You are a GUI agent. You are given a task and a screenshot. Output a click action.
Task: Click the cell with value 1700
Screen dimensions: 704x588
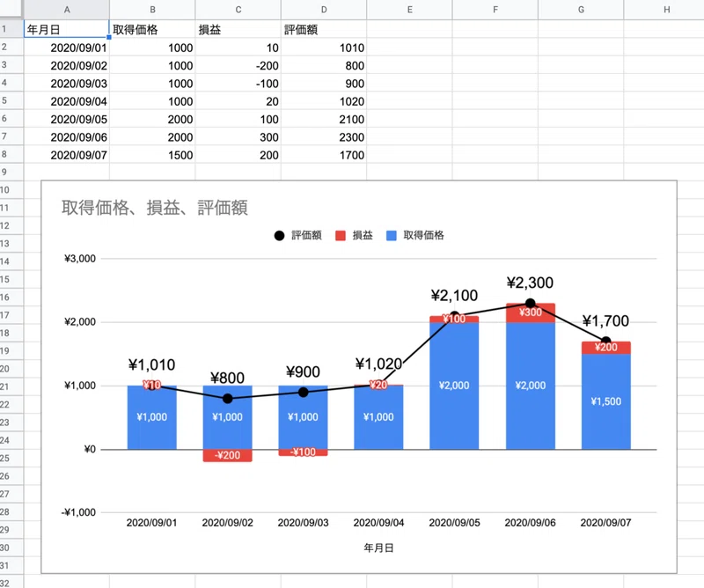[324, 155]
